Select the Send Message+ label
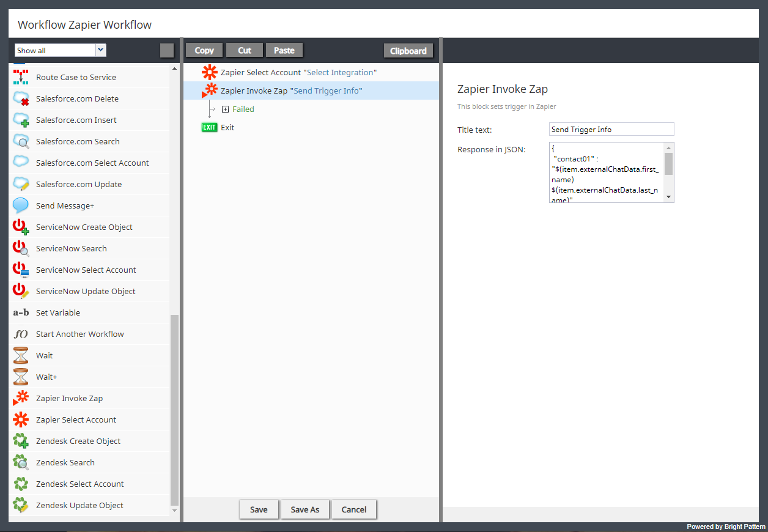 click(x=65, y=205)
